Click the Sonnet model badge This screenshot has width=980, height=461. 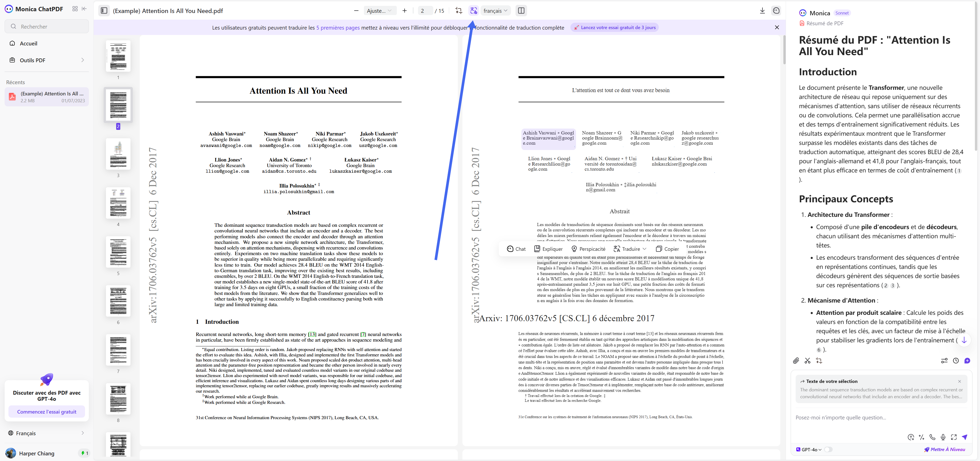tap(842, 13)
